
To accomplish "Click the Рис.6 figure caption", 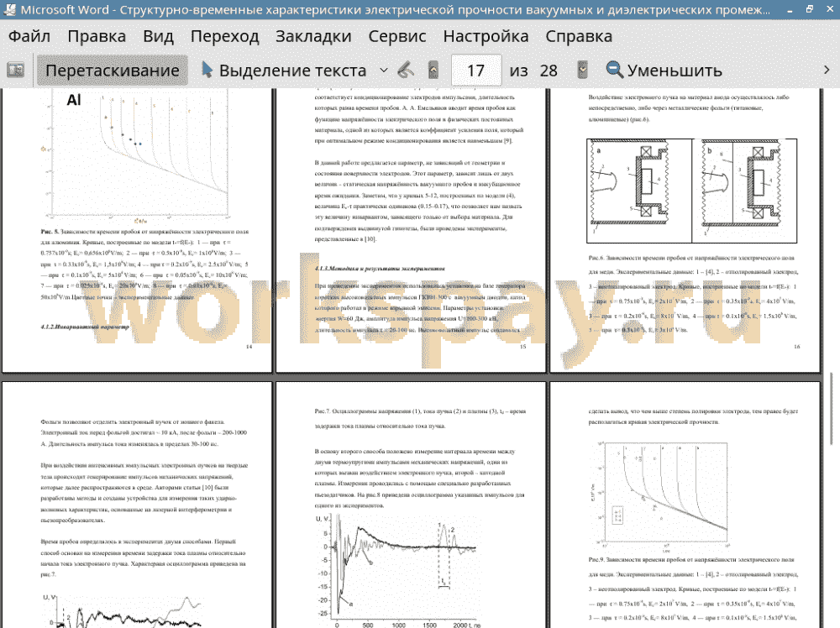I will tap(694, 294).
